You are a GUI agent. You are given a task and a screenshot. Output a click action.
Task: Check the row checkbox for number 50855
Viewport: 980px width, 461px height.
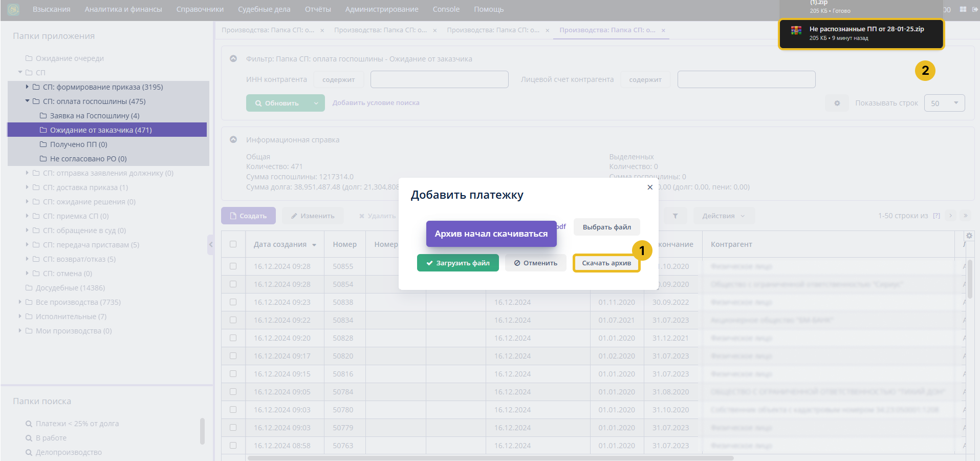click(x=233, y=266)
